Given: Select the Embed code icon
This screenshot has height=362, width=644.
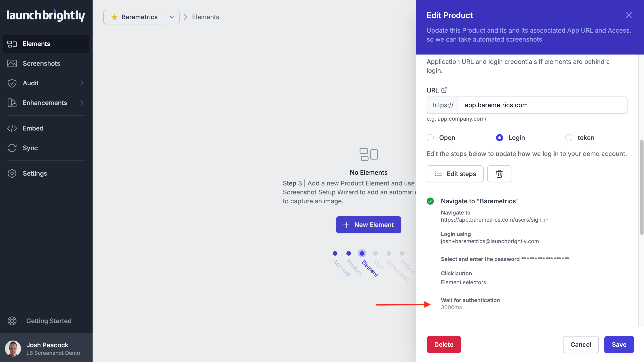Looking at the screenshot, I should pyautogui.click(x=12, y=128).
